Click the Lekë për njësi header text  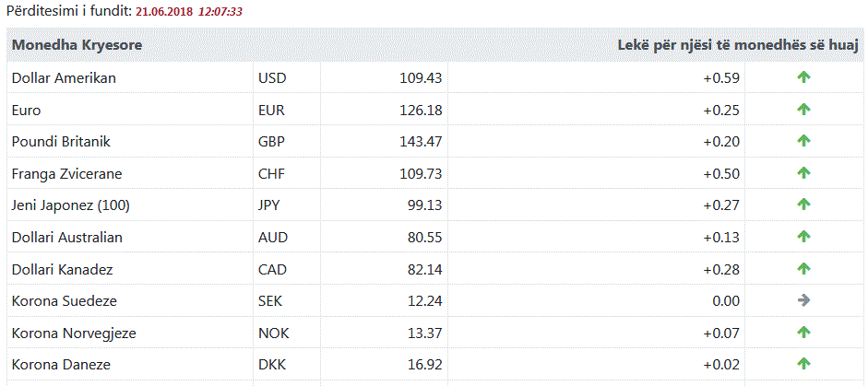pyautogui.click(x=737, y=44)
